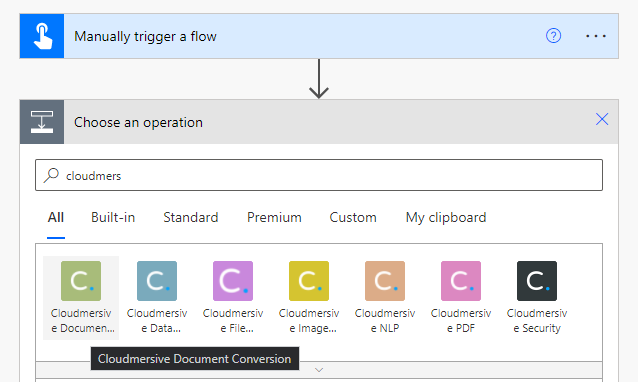This screenshot has width=638, height=382.
Task: Click the Cloudmersive PDF label
Action: click(x=461, y=321)
